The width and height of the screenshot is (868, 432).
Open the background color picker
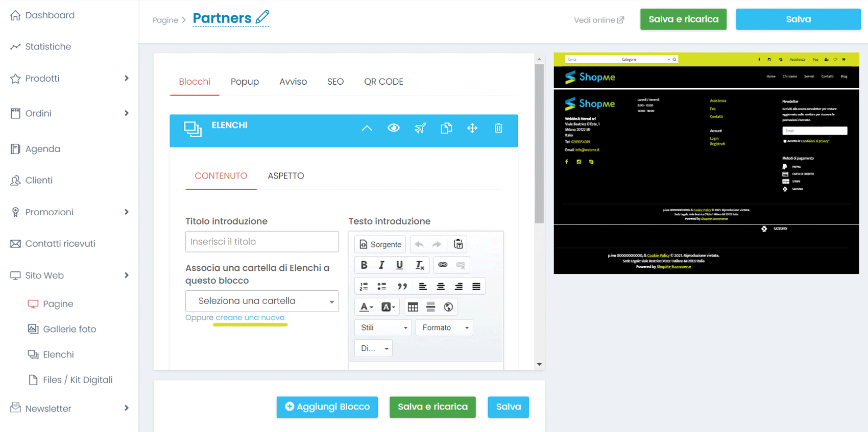tap(388, 307)
